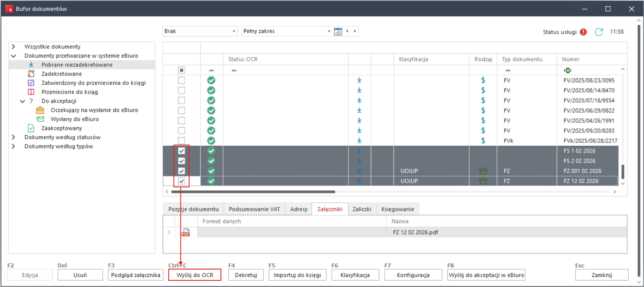This screenshot has width=644, height=287.
Task: Select Zadekretowane in the document tree
Action: point(62,74)
